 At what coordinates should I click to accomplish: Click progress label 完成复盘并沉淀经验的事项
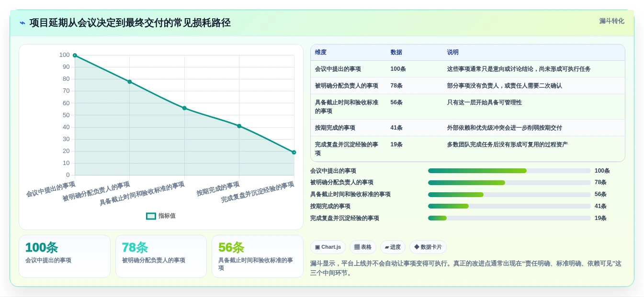click(x=345, y=218)
